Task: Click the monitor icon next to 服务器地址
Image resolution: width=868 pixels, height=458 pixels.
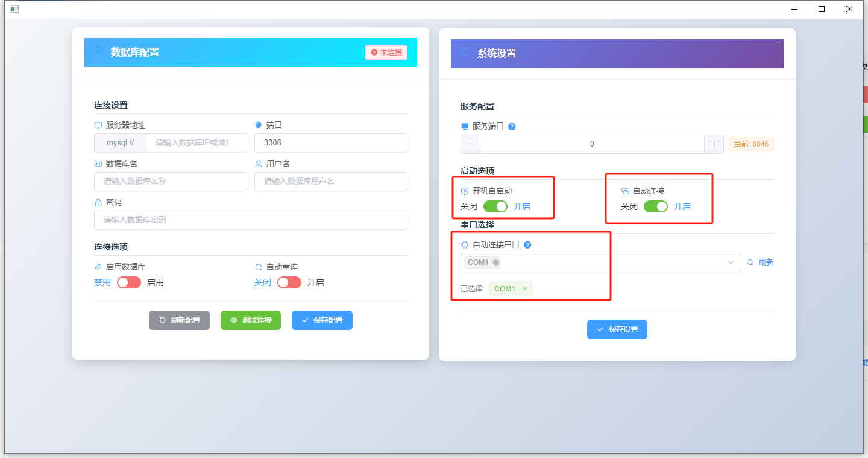Action: pyautogui.click(x=98, y=126)
